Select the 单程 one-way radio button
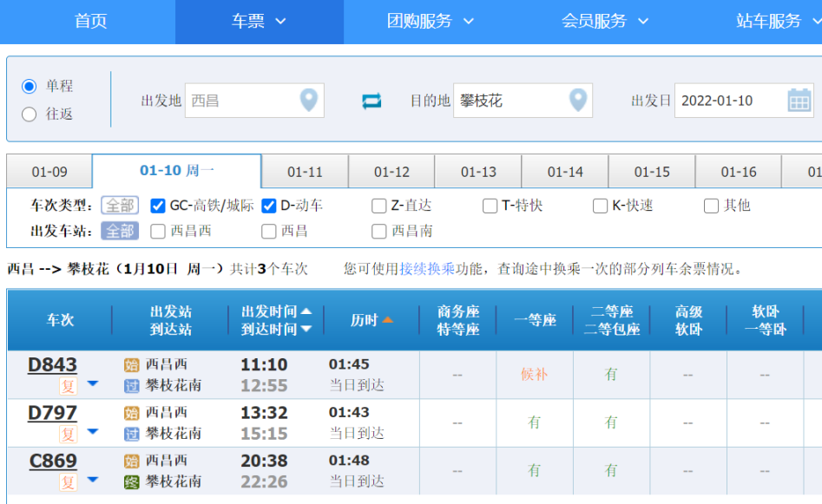 click(x=29, y=86)
